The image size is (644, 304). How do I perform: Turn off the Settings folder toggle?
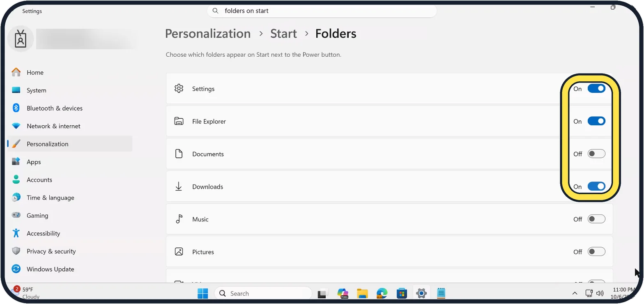(x=596, y=89)
